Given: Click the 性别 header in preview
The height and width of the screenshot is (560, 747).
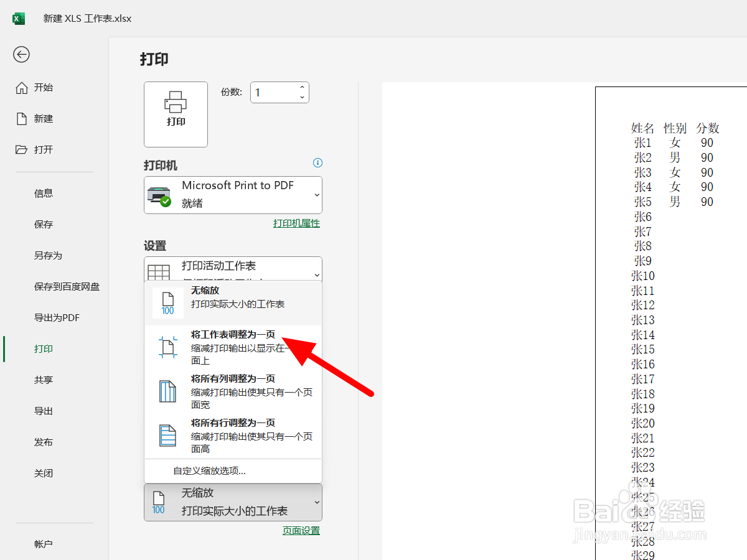Looking at the screenshot, I should click(x=675, y=128).
